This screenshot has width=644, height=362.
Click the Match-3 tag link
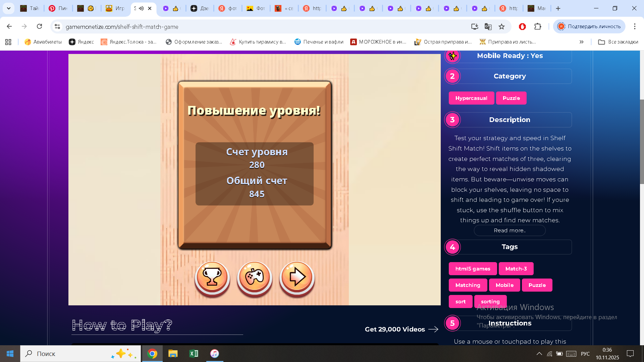[516, 268]
